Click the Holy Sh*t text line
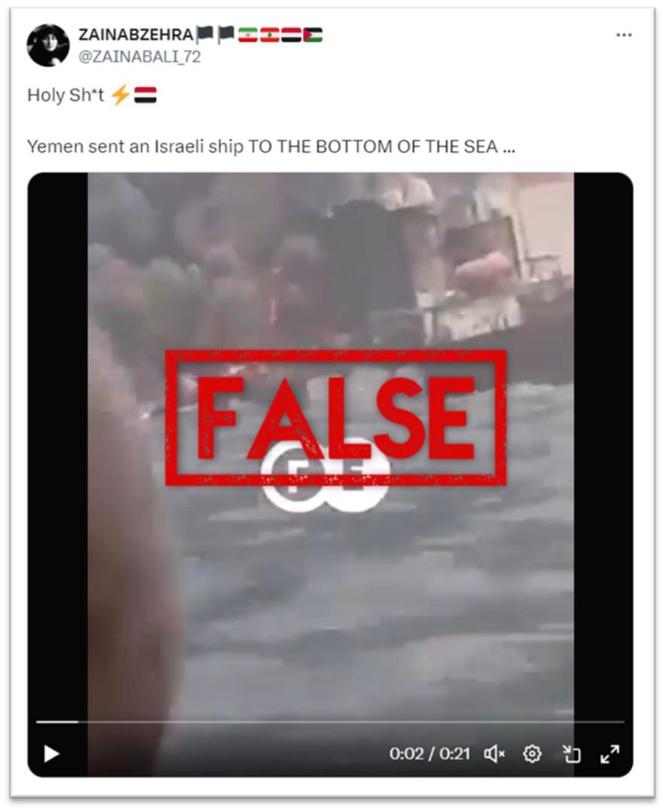The height and width of the screenshot is (812, 665). click(x=93, y=95)
